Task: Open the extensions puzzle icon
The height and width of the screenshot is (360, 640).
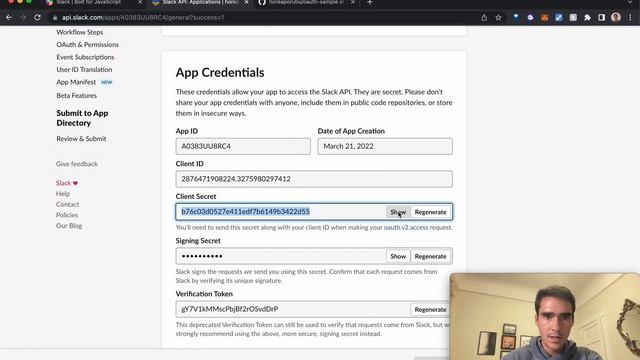Action: coord(587,18)
